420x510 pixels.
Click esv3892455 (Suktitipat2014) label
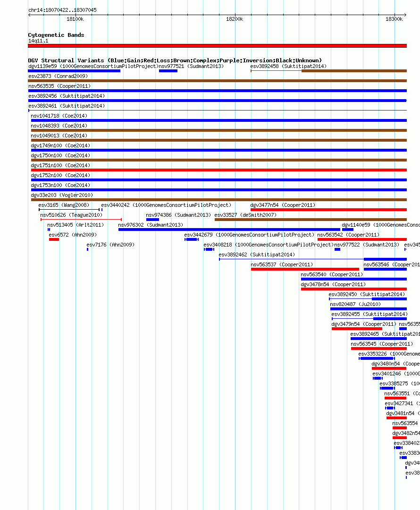point(370,314)
